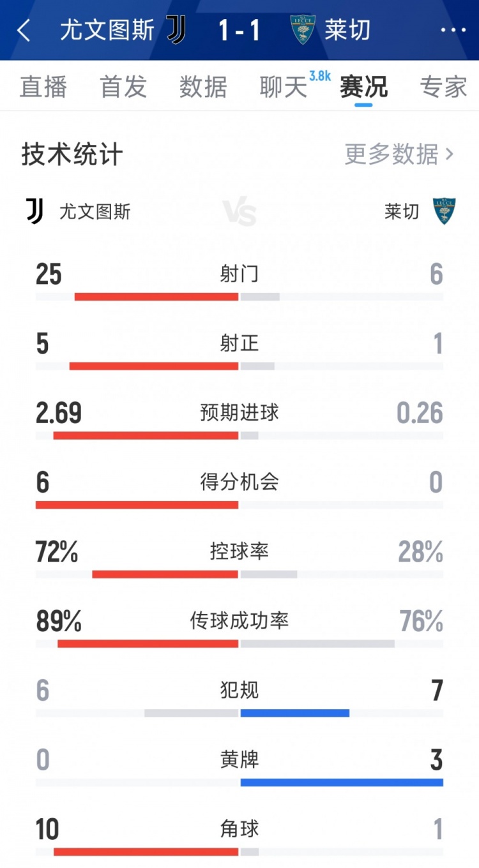
Task: Tap the 莱切 team name in the header
Action: 347,30
